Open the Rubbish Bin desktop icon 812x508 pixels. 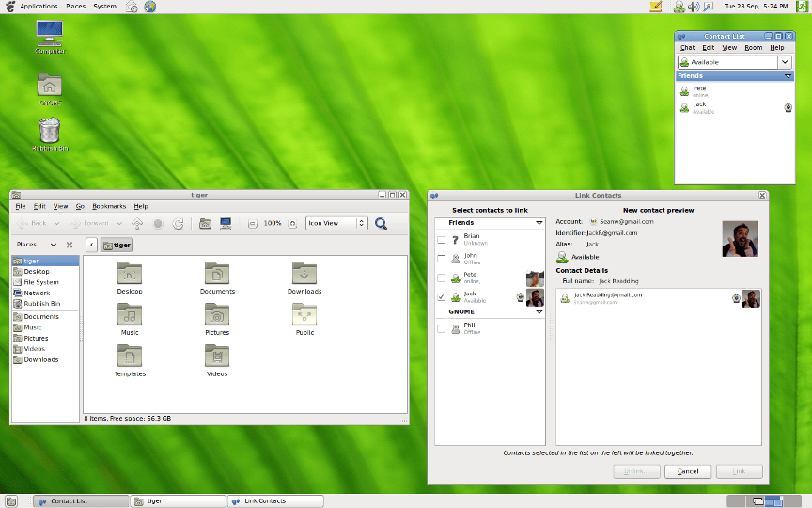[51, 130]
